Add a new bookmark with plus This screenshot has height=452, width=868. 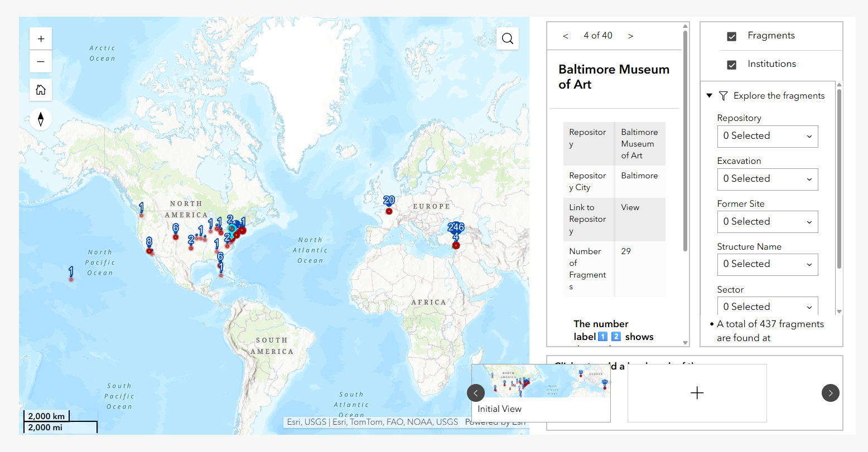pyautogui.click(x=697, y=393)
